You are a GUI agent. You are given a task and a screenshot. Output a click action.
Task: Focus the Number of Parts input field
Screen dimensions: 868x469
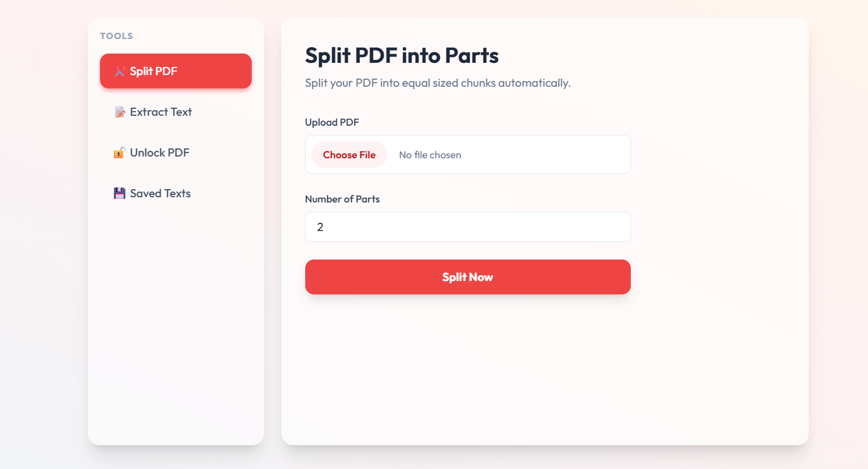[467, 227]
